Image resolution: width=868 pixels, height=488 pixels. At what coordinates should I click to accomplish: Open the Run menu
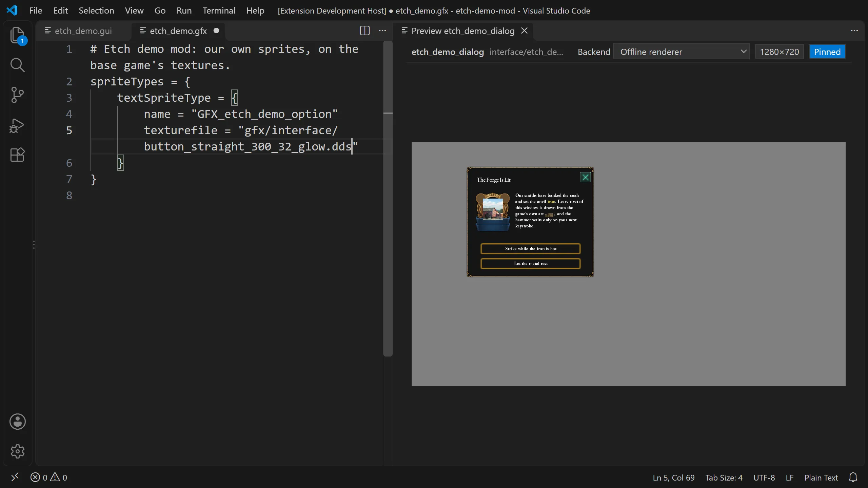(x=184, y=11)
